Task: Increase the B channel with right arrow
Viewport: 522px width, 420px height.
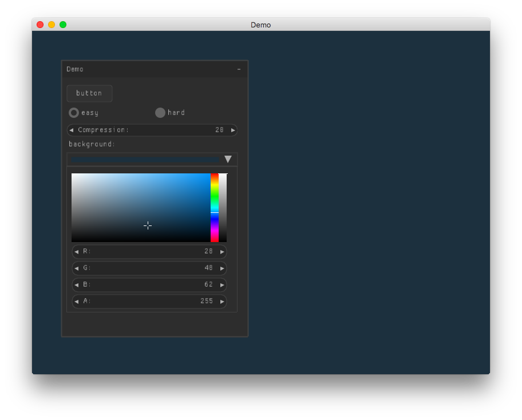Action: click(x=222, y=285)
